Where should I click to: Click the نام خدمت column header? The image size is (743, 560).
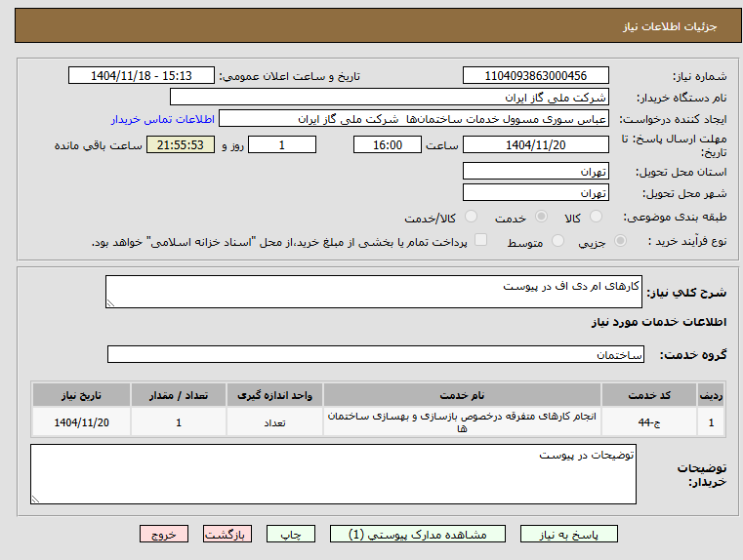click(462, 395)
